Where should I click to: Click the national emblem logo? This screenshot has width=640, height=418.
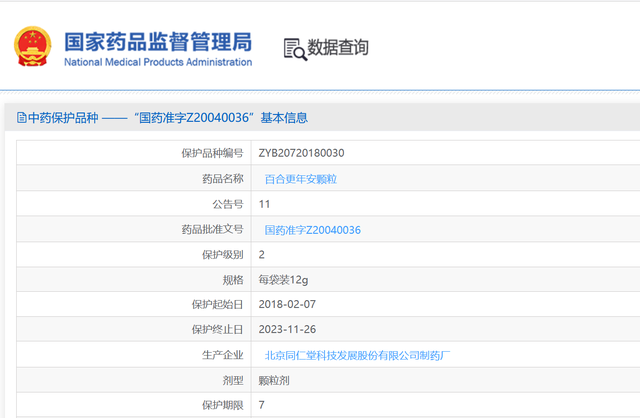[x=33, y=46]
